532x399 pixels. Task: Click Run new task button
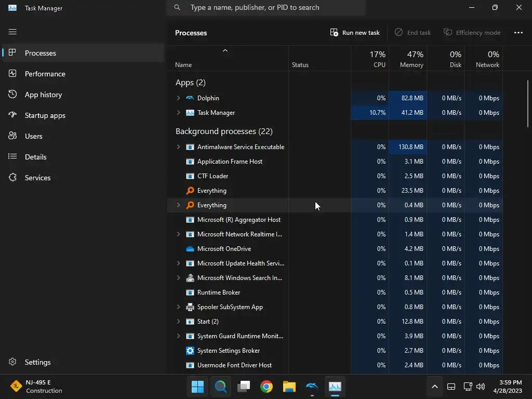pos(355,33)
